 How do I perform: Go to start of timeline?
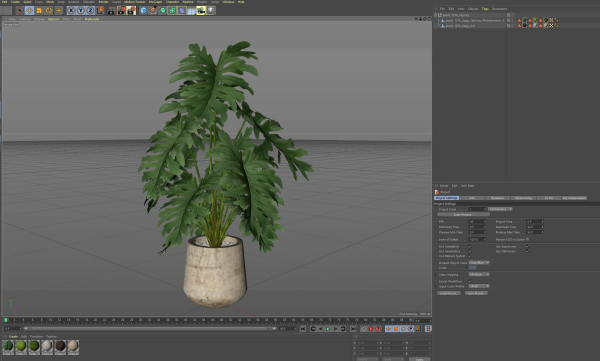click(x=303, y=329)
